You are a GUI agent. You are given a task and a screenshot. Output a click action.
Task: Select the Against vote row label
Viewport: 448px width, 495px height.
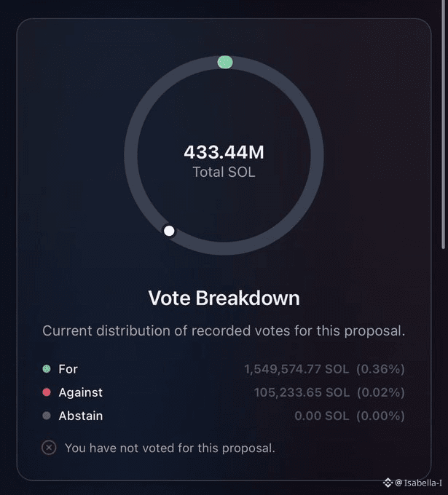click(81, 392)
